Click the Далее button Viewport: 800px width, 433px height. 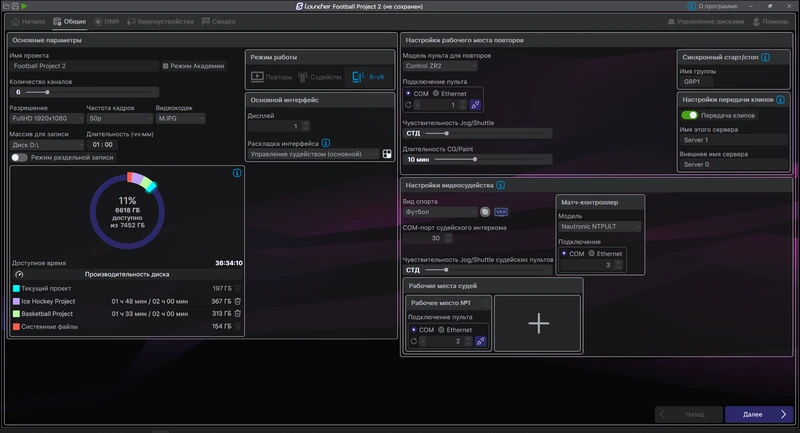[x=758, y=414]
